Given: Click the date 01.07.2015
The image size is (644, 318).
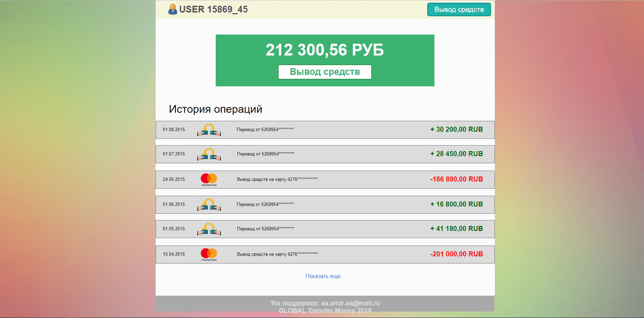Looking at the screenshot, I should (174, 154).
